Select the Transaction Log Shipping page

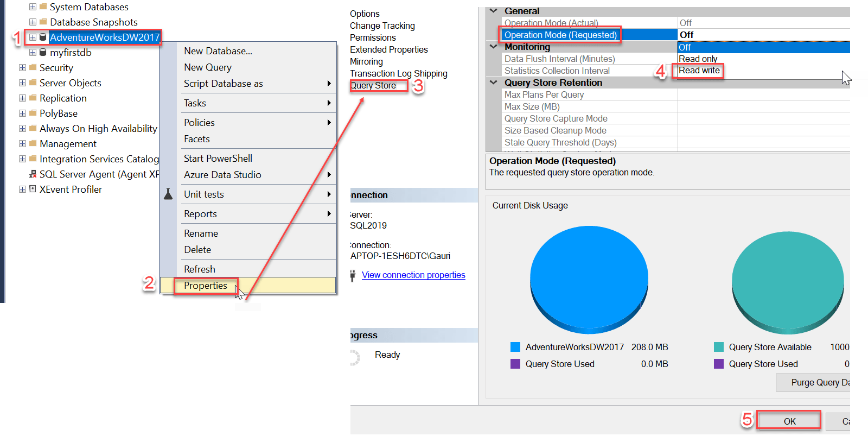(399, 73)
